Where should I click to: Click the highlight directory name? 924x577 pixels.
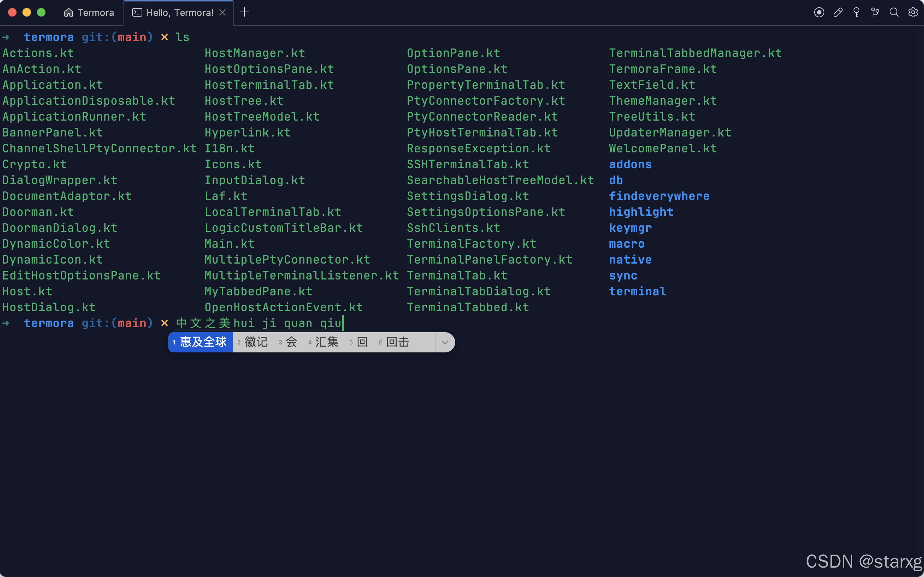coord(642,212)
